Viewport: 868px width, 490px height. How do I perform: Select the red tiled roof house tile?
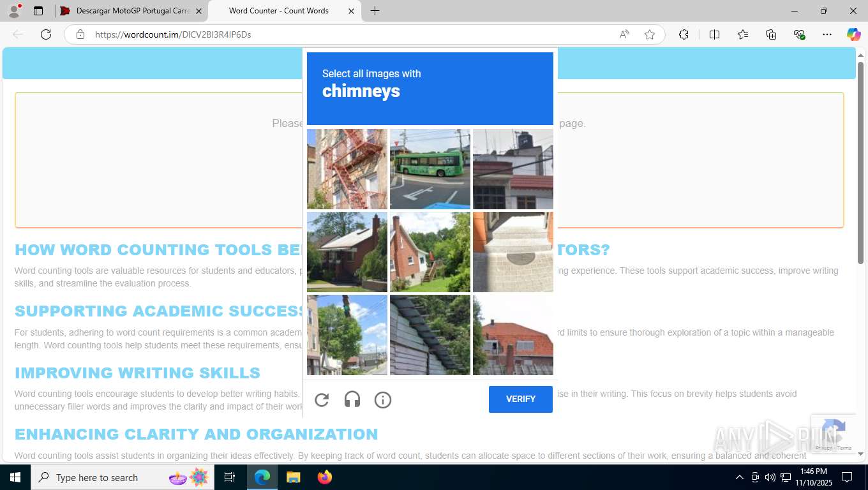point(513,335)
